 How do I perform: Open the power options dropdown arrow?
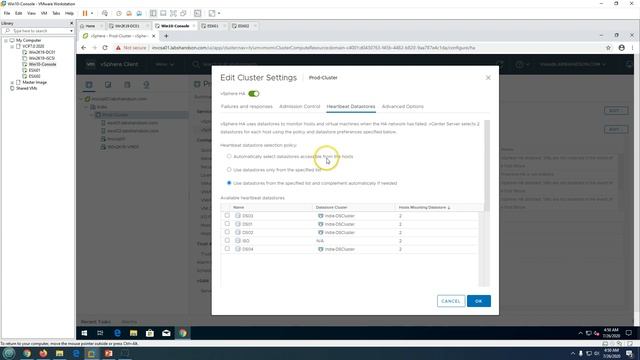tap(92, 13)
